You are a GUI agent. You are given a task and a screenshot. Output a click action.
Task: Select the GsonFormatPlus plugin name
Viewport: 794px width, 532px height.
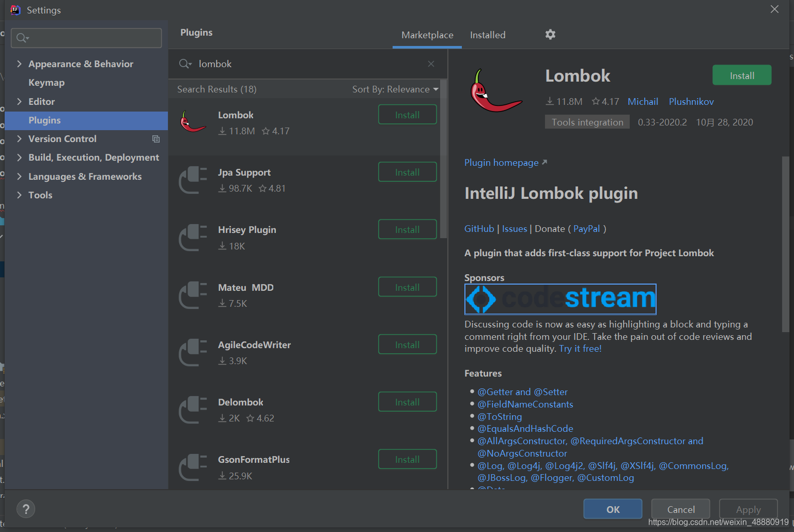pos(254,460)
